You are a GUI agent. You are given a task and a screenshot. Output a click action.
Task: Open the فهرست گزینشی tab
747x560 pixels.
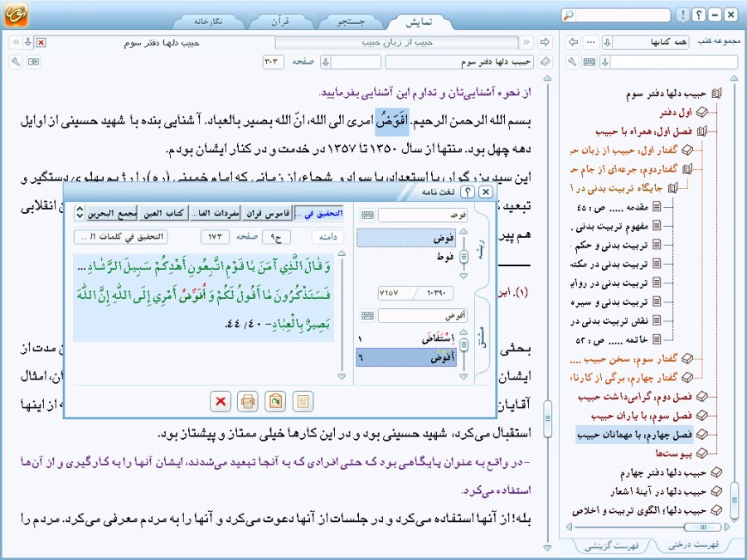coord(611,545)
